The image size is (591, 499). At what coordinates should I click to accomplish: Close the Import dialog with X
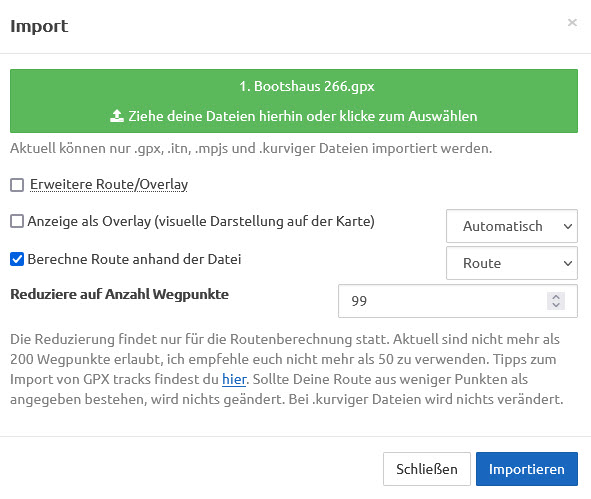click(572, 23)
